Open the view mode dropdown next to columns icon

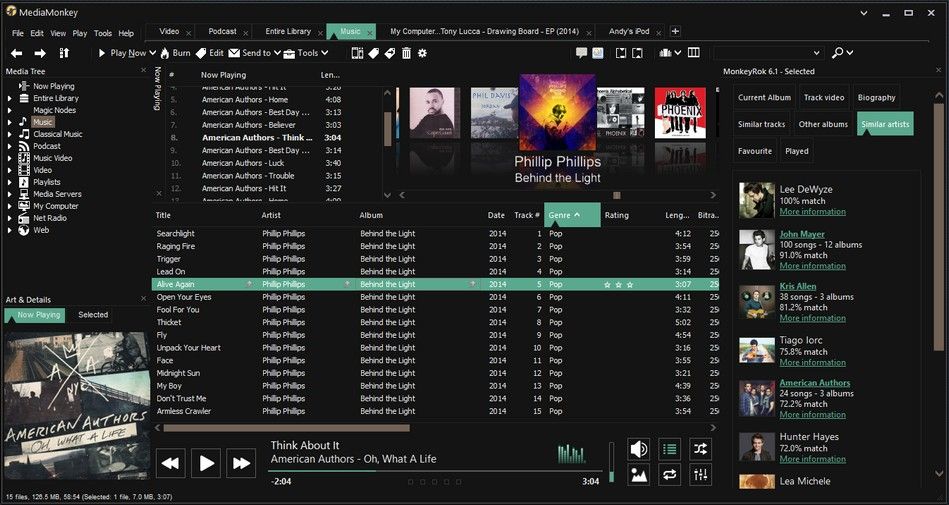(677, 53)
